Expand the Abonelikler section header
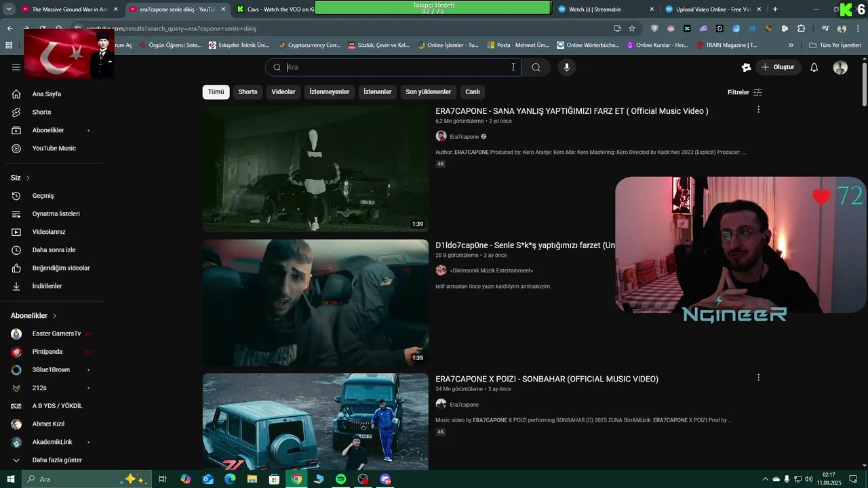This screenshot has width=868, height=488. point(34,316)
